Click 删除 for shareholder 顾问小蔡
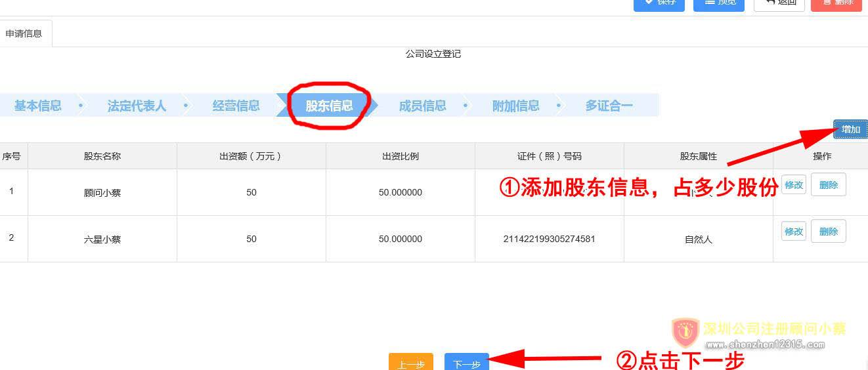The height and width of the screenshot is (370, 868). point(829,185)
